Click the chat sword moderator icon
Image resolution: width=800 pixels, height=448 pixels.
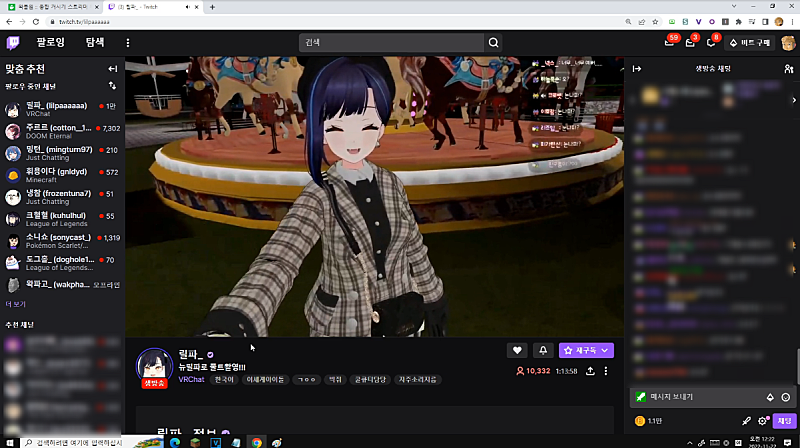(746, 421)
